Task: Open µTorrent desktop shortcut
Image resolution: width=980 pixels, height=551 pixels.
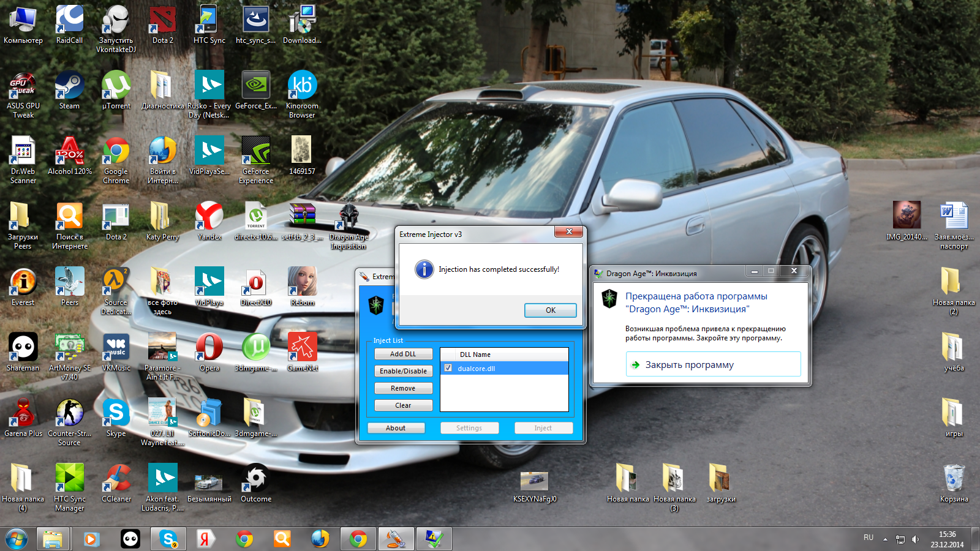Action: click(116, 90)
